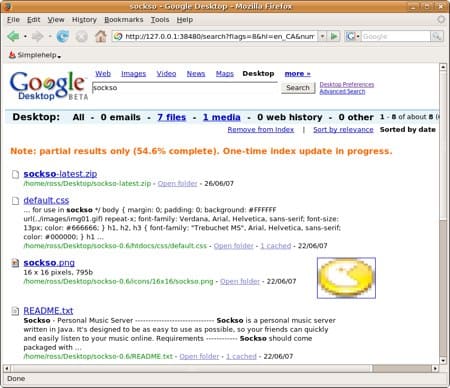Switch to the Web search link
This screenshot has height=388, width=450.
(x=103, y=74)
